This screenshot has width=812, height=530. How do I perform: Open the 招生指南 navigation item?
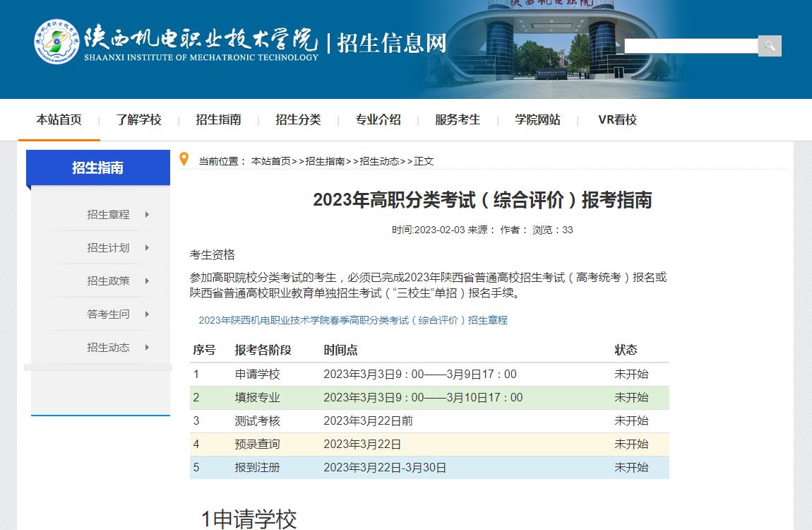point(219,119)
